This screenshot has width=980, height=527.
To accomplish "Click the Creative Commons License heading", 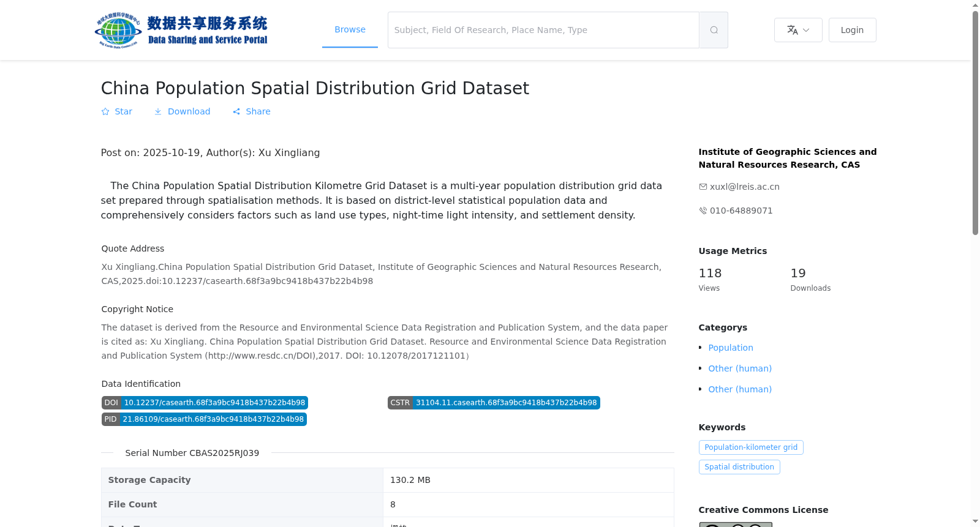I will coord(763,510).
